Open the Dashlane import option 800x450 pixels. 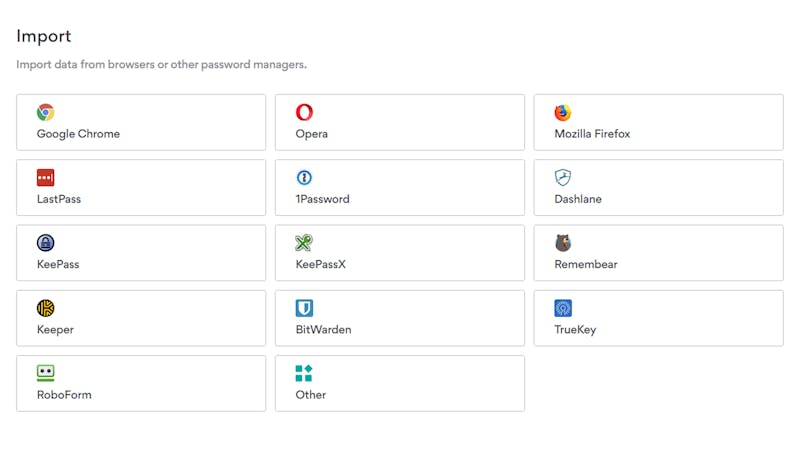(658, 187)
